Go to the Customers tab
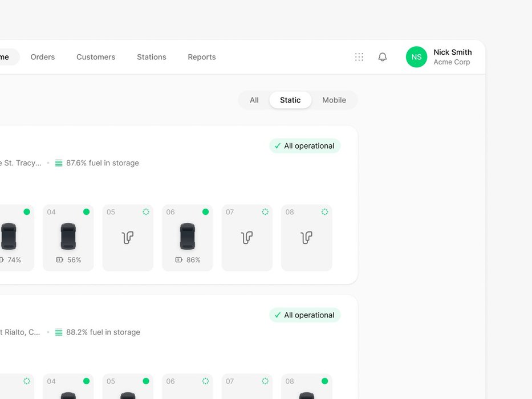Viewport: 532px width, 399px height. 96,57
